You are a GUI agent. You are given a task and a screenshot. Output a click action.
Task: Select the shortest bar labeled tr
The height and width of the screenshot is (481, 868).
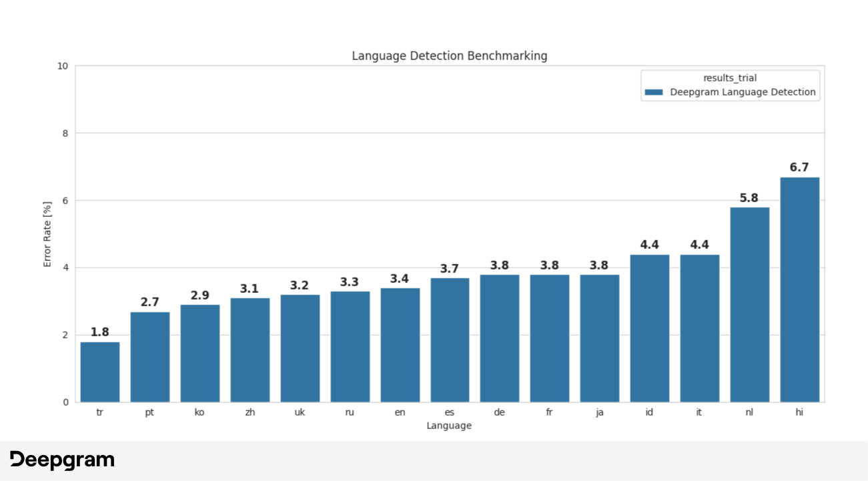pyautogui.click(x=99, y=370)
